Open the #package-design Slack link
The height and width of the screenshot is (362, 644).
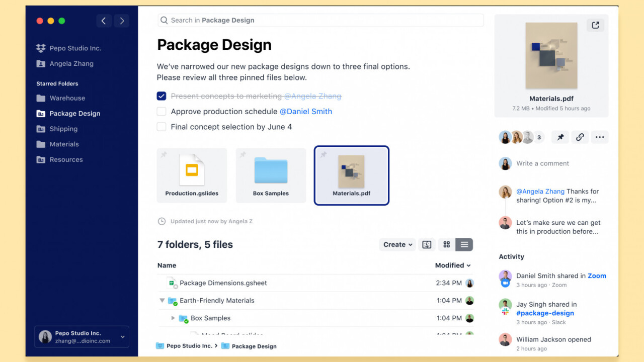545,313
